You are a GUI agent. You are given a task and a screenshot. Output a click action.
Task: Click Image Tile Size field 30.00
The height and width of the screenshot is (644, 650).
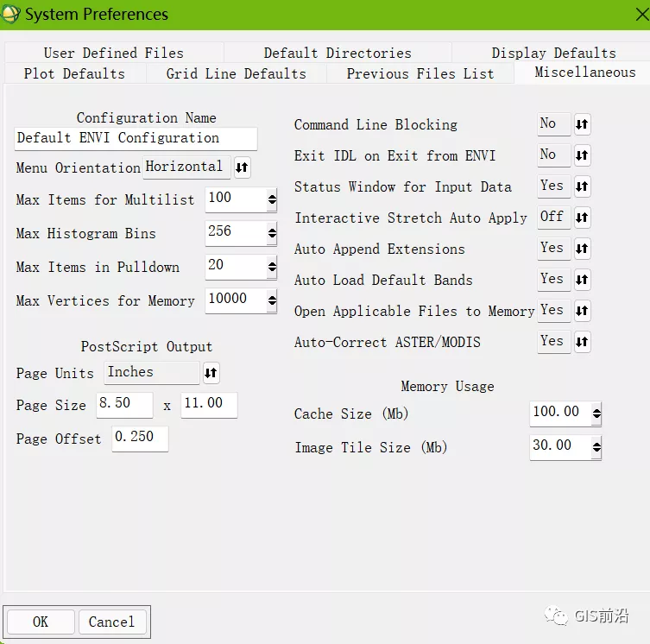561,447
